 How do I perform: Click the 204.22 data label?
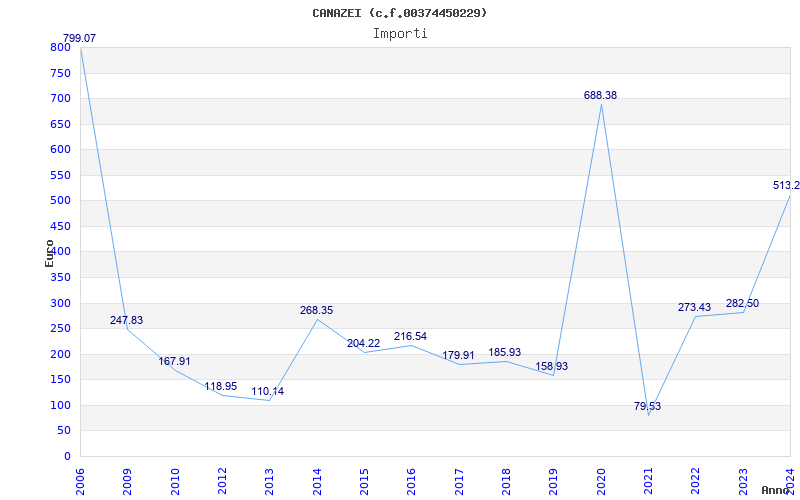pyautogui.click(x=363, y=343)
